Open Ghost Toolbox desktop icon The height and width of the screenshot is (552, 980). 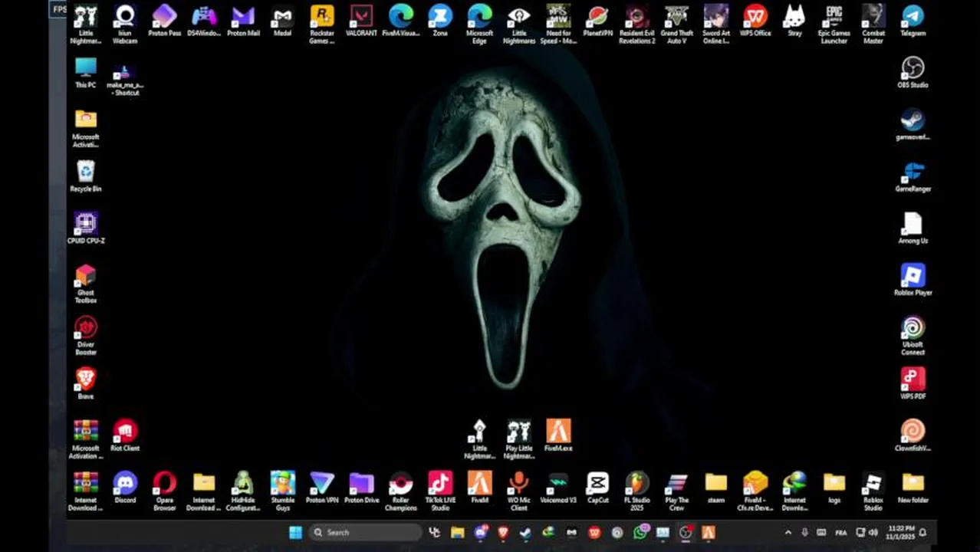coord(86,284)
